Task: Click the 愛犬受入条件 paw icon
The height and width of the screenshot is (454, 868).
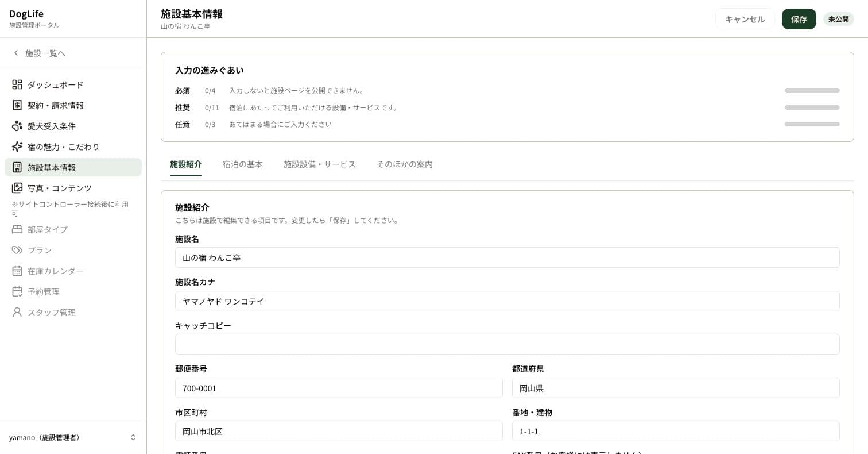Action: pyautogui.click(x=17, y=126)
